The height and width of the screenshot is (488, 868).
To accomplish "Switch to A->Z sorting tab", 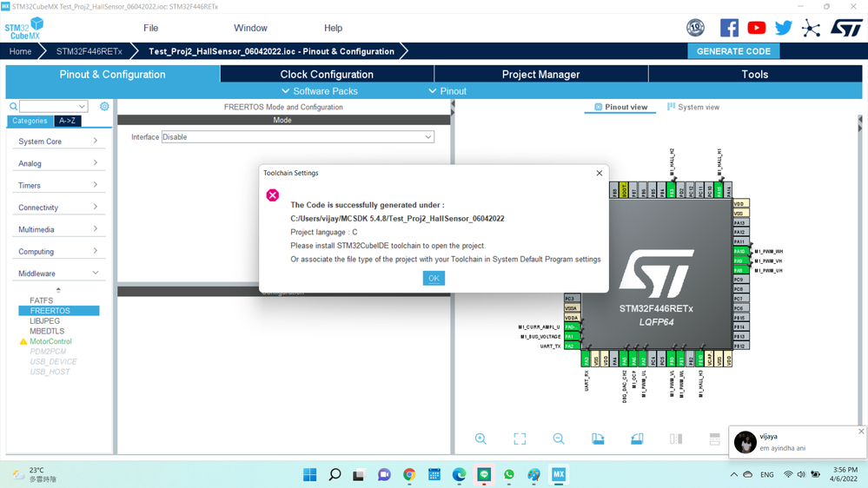I will coord(68,121).
